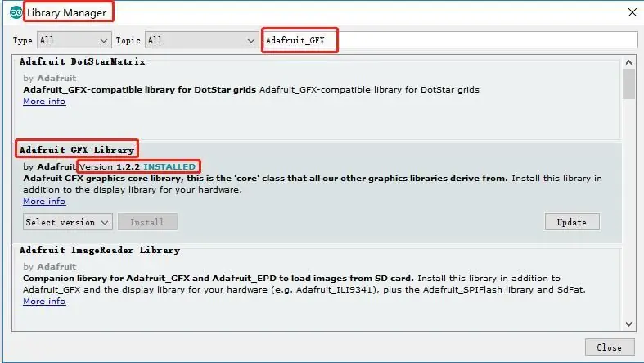Close the Library Manager window with X
The height and width of the screenshot is (363, 644).
coord(633,12)
